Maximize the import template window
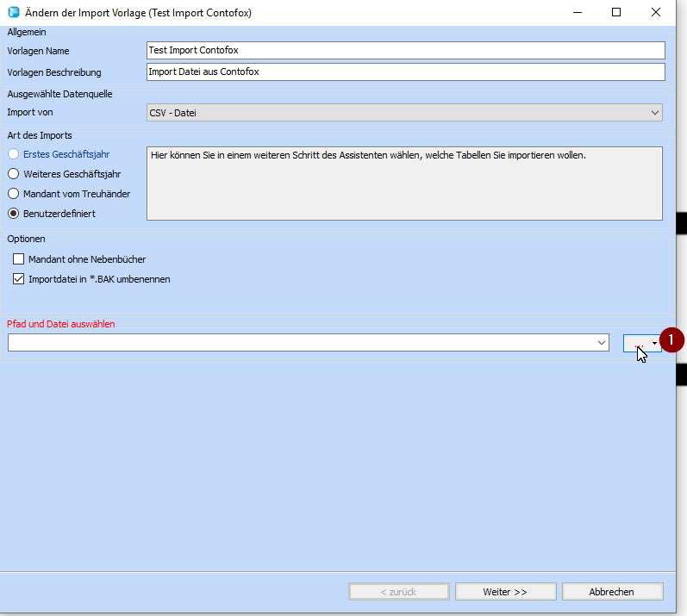Image resolution: width=687 pixels, height=616 pixels. pos(616,13)
